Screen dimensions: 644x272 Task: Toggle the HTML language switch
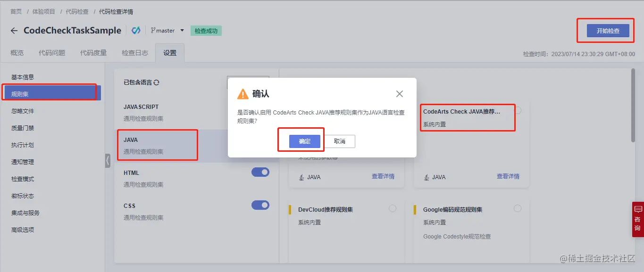(x=260, y=173)
